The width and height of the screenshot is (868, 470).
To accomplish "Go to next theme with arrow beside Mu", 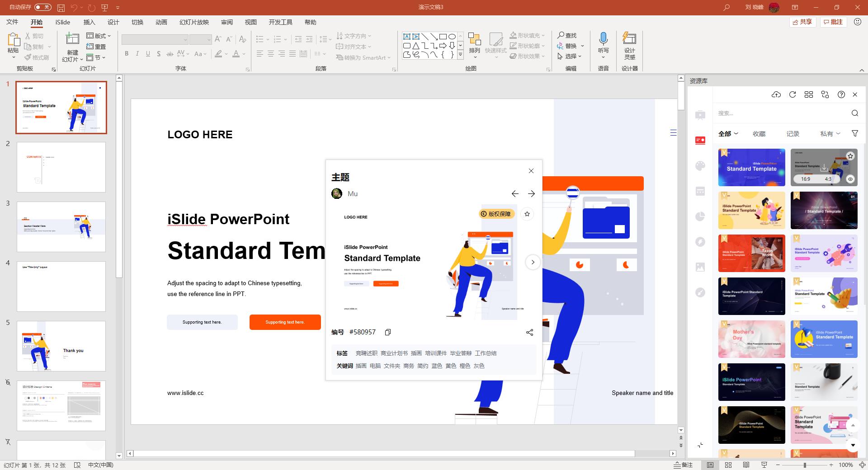I will click(531, 193).
